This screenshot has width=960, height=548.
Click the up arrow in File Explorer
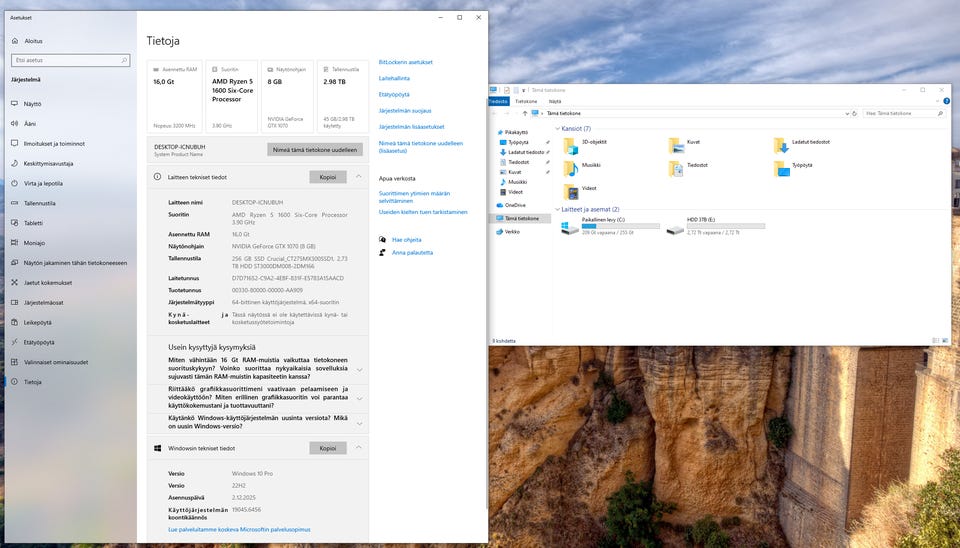click(525, 113)
